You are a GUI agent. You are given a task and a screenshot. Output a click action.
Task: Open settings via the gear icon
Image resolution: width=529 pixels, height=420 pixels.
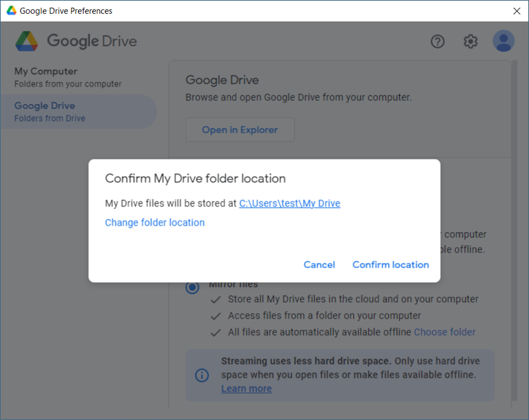(470, 42)
